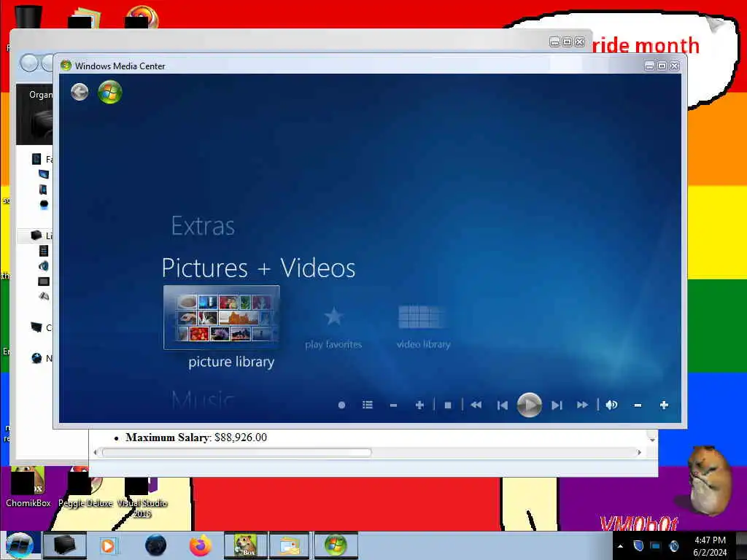Open the video library grid icon
The height and width of the screenshot is (560, 747).
(422, 316)
